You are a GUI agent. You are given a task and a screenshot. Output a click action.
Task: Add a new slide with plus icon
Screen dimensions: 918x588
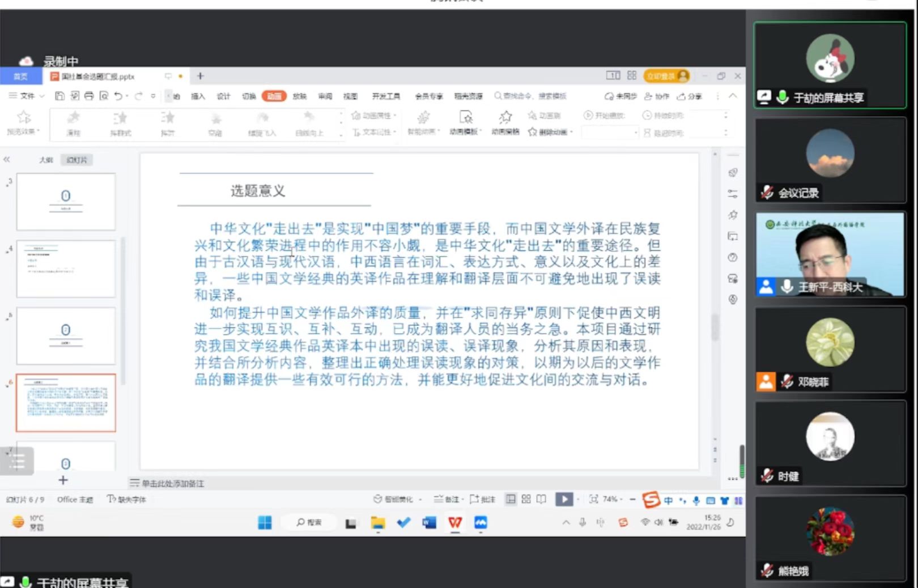point(63,480)
